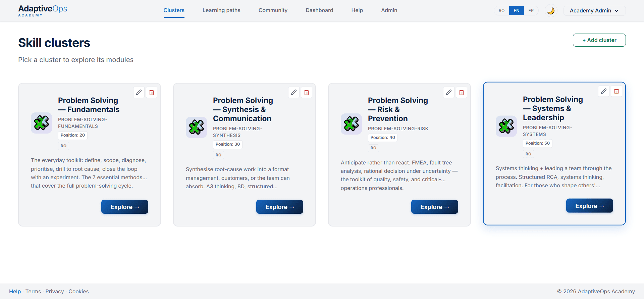The image size is (644, 299).
Task: Click the 'Position: 40' badge
Action: click(383, 138)
